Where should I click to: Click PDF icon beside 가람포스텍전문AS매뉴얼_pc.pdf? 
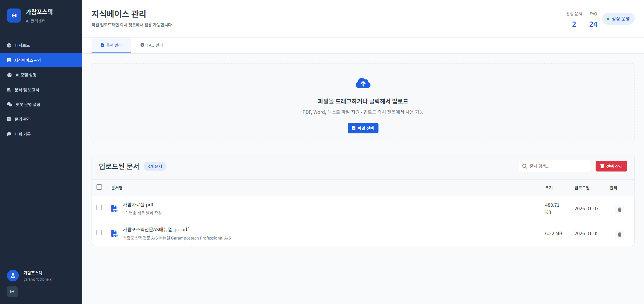point(114,233)
